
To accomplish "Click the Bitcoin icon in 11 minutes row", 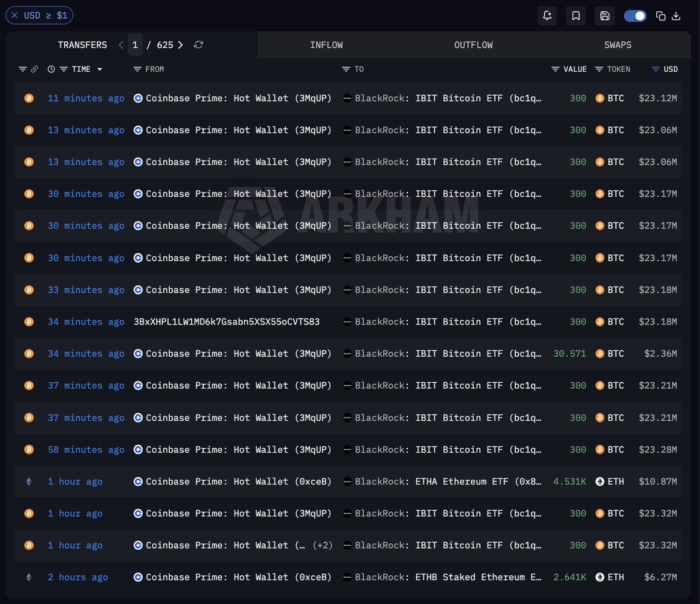I will point(29,99).
